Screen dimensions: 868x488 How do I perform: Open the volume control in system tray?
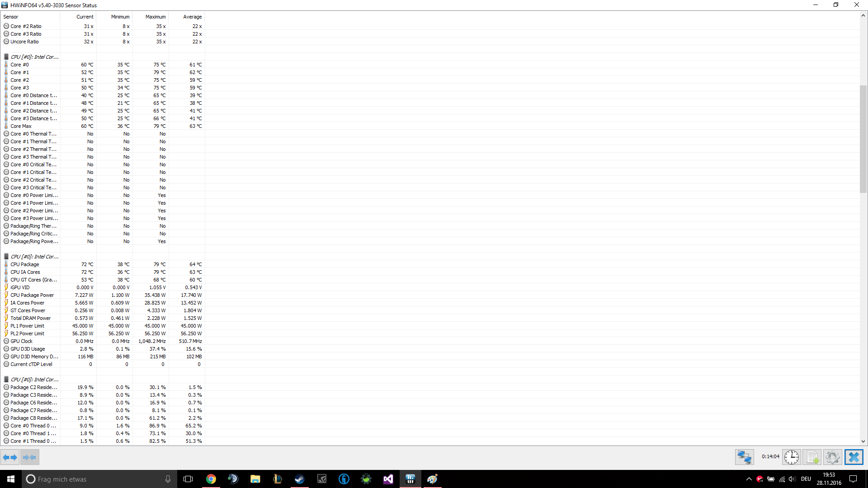(x=792, y=479)
